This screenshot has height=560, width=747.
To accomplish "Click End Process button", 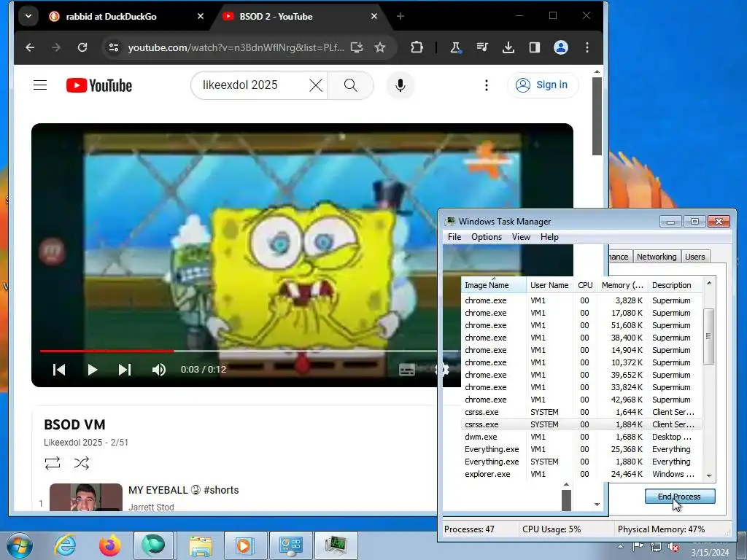I will pos(680,496).
